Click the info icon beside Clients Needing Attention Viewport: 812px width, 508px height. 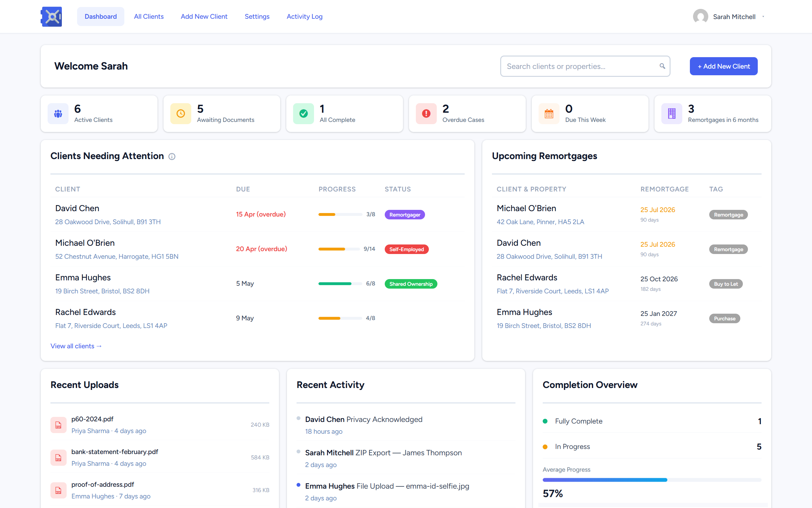(172, 157)
